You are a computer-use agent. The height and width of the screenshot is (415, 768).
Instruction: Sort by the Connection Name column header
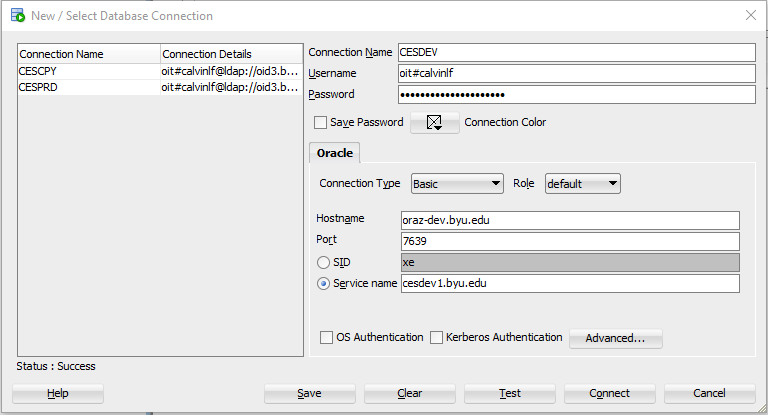pos(89,54)
